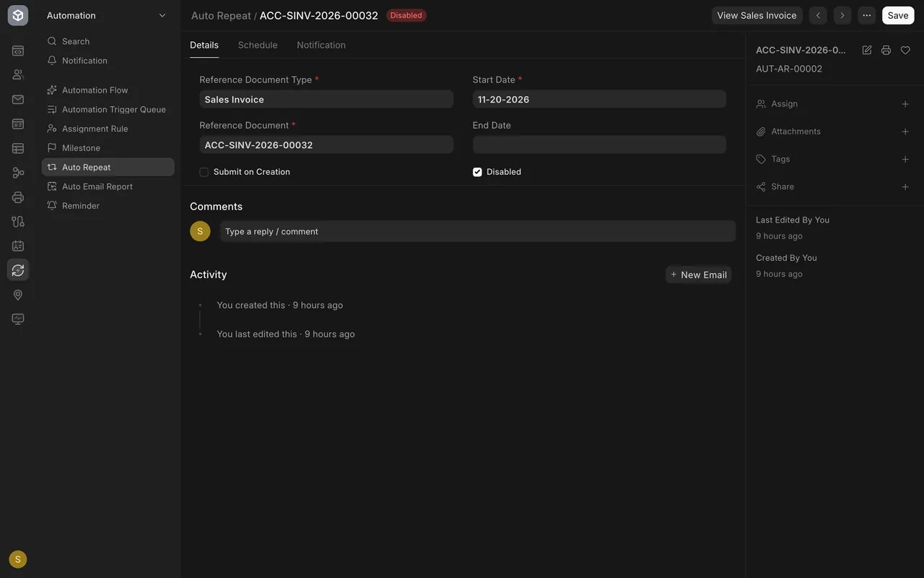Click the Save button

coord(898,15)
